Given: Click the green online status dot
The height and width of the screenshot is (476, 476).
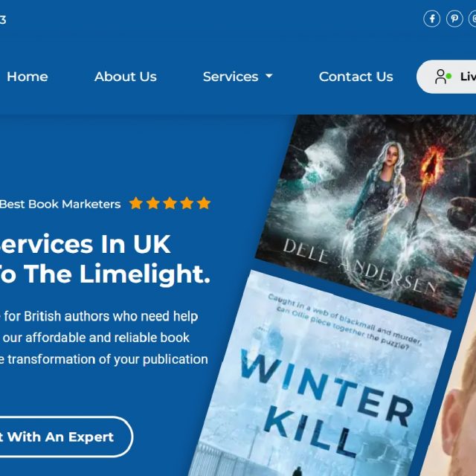Looking at the screenshot, I should pos(448,76).
